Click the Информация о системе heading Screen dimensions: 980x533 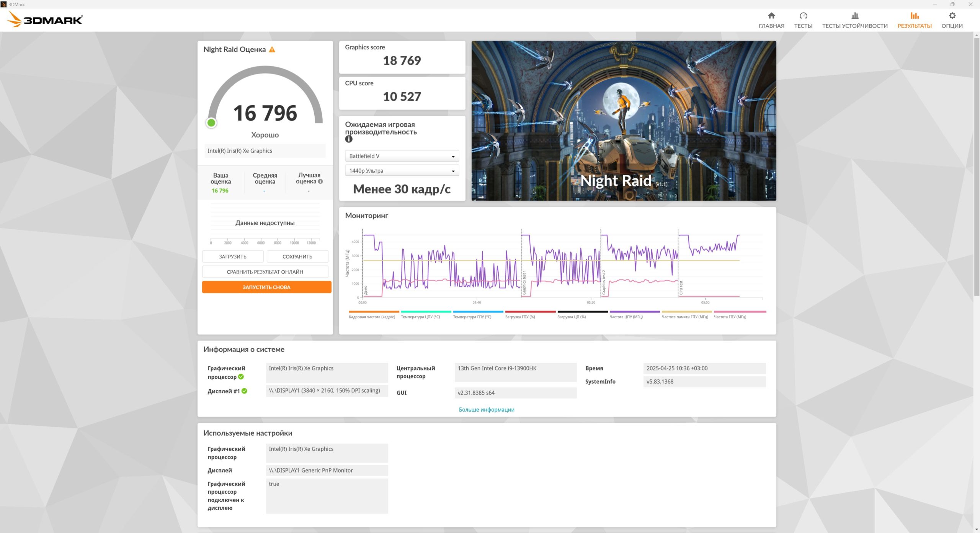pos(244,350)
